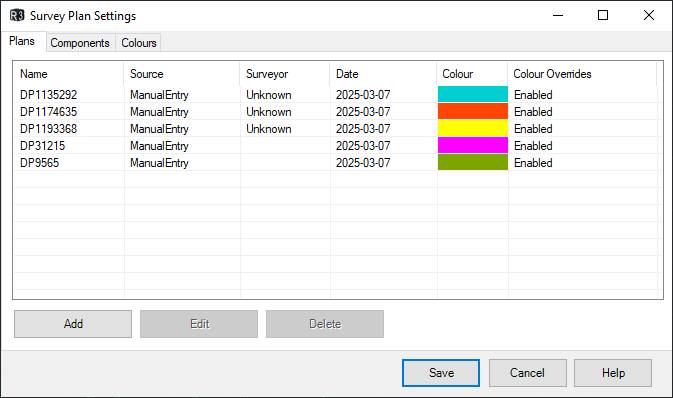
Task: Click the 2025-03-07 date of DP9565
Action: [x=363, y=163]
